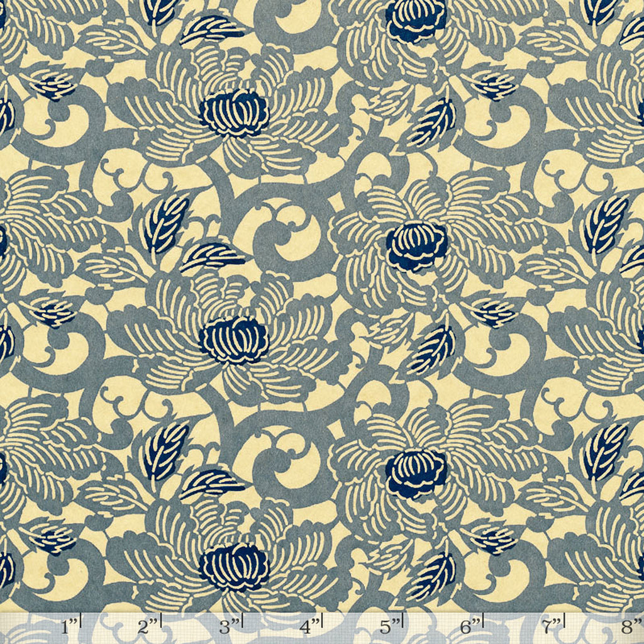Click navy leaf directly above 2" ruler mark

pyautogui.click(x=165, y=450)
